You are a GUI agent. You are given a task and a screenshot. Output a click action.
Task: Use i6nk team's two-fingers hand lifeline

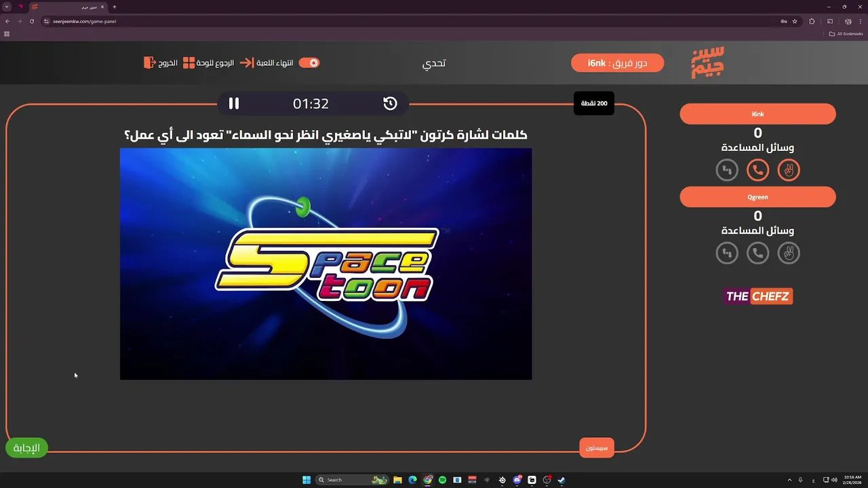click(x=789, y=170)
